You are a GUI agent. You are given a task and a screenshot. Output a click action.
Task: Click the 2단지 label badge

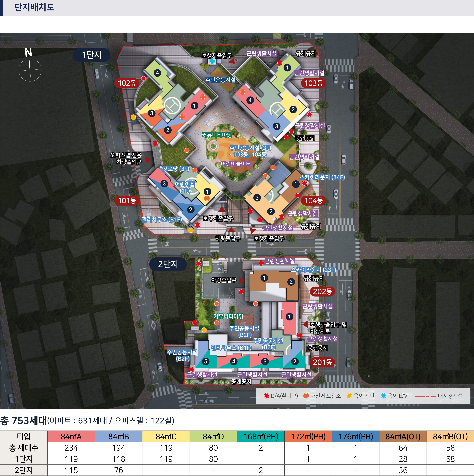(168, 264)
